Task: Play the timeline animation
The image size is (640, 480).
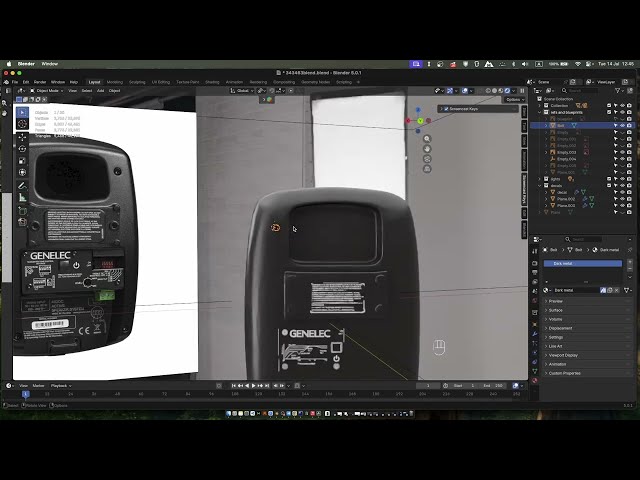Action: [x=253, y=386]
